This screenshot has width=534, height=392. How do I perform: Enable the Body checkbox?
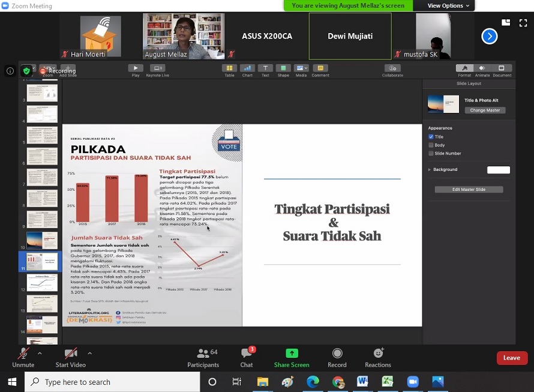coord(431,145)
